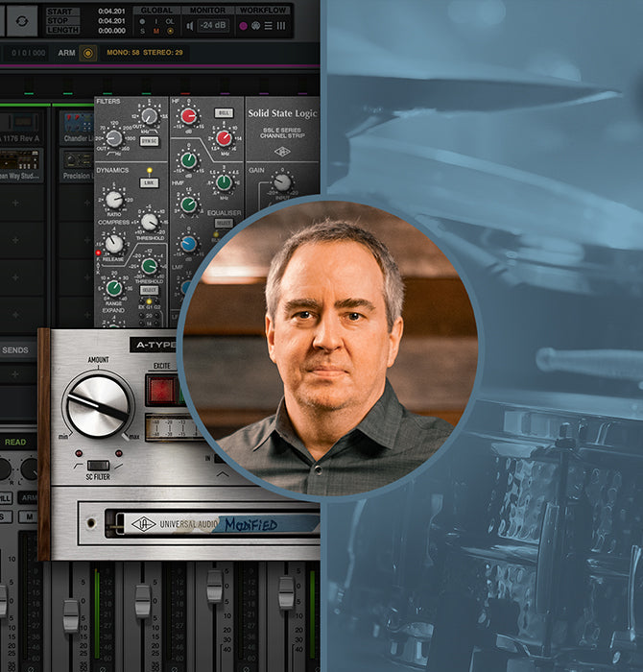643x672 pixels.
Task: Click the orange Global record-enable icon
Action: point(171,32)
